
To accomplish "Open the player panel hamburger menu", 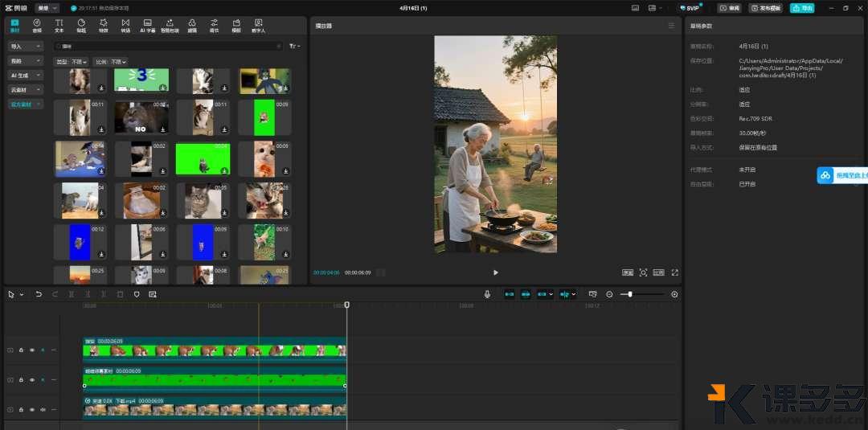I will (672, 26).
